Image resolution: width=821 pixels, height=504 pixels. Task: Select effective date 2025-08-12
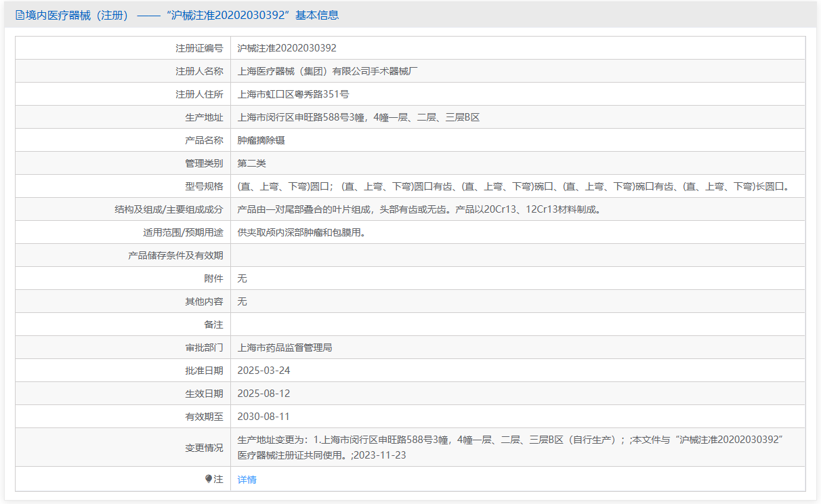(264, 394)
